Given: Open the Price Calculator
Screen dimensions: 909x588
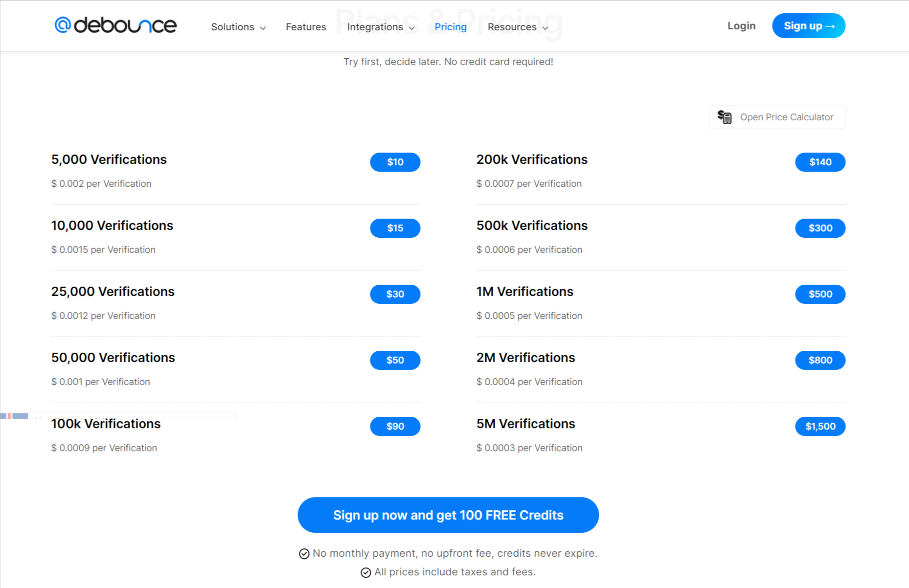Looking at the screenshot, I should tap(777, 117).
